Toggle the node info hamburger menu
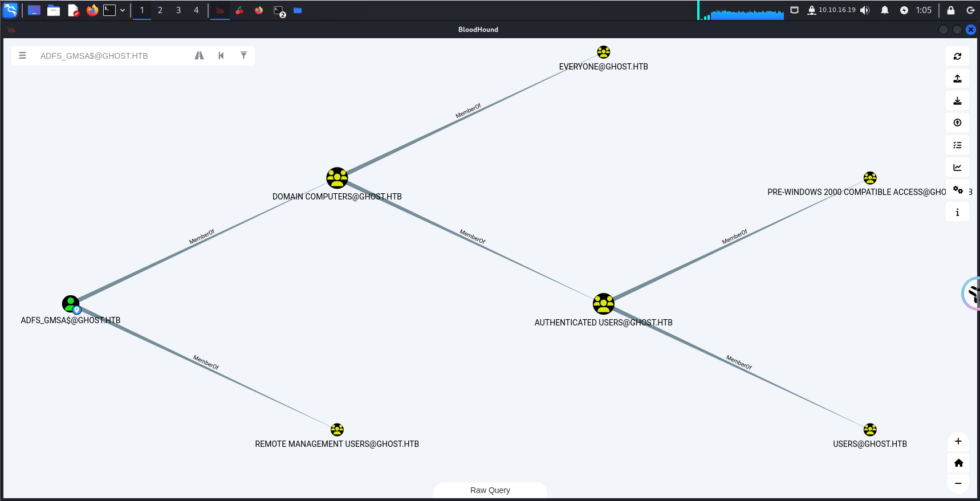Image resolution: width=980 pixels, height=501 pixels. (23, 55)
